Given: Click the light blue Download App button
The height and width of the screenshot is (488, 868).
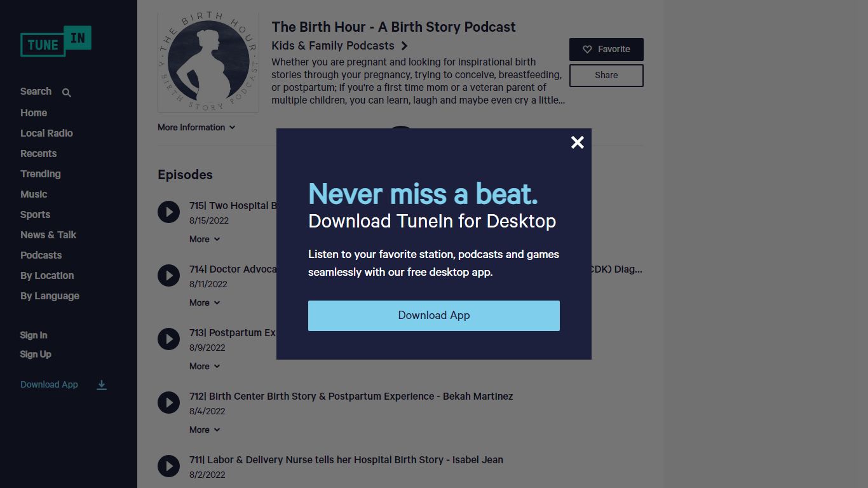Looking at the screenshot, I should pos(434,316).
